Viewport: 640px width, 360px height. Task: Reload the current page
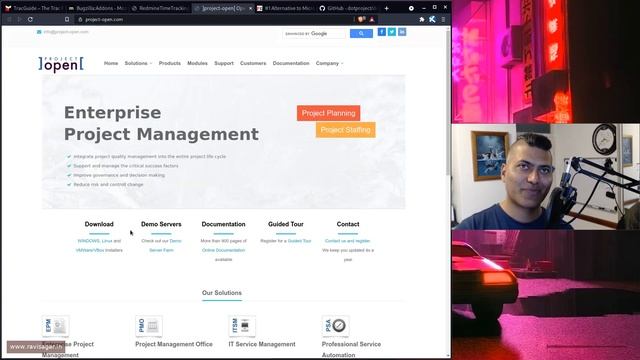30,19
